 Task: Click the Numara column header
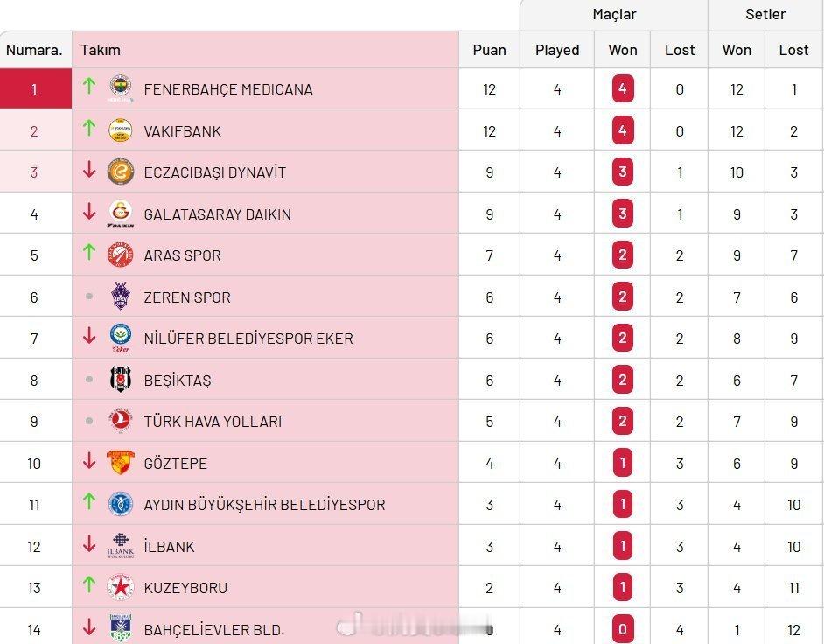point(34,50)
